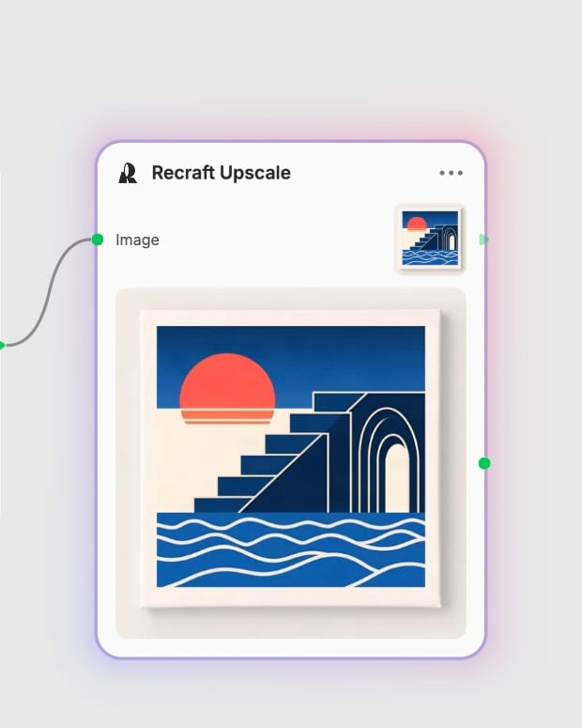Click the Recraft logo icon
Image resolution: width=582 pixels, height=728 pixels.
[128, 173]
